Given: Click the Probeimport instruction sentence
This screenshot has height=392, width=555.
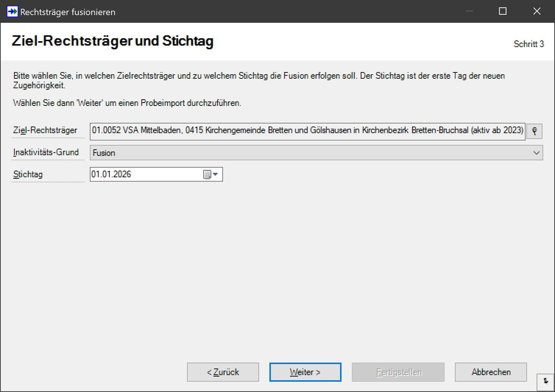Looking at the screenshot, I should tap(127, 103).
